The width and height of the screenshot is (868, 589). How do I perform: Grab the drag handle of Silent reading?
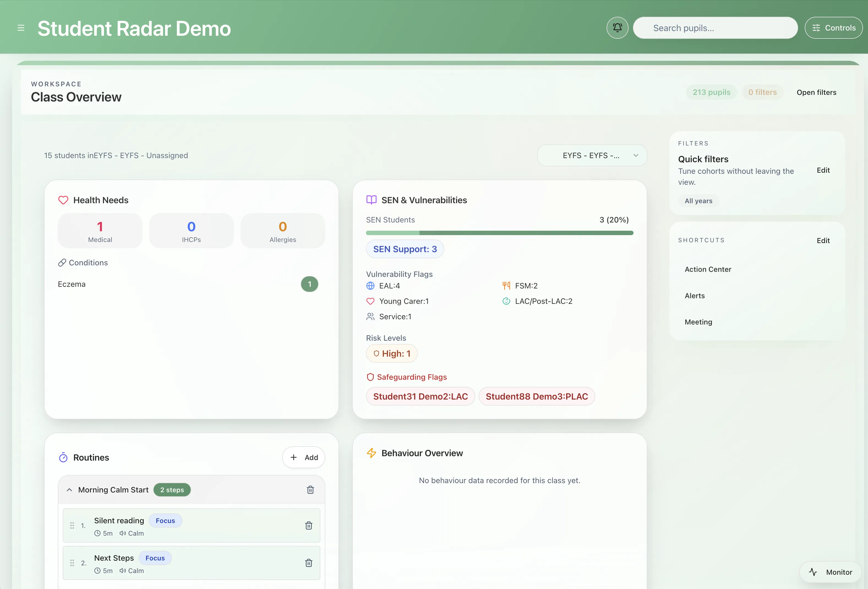72,525
